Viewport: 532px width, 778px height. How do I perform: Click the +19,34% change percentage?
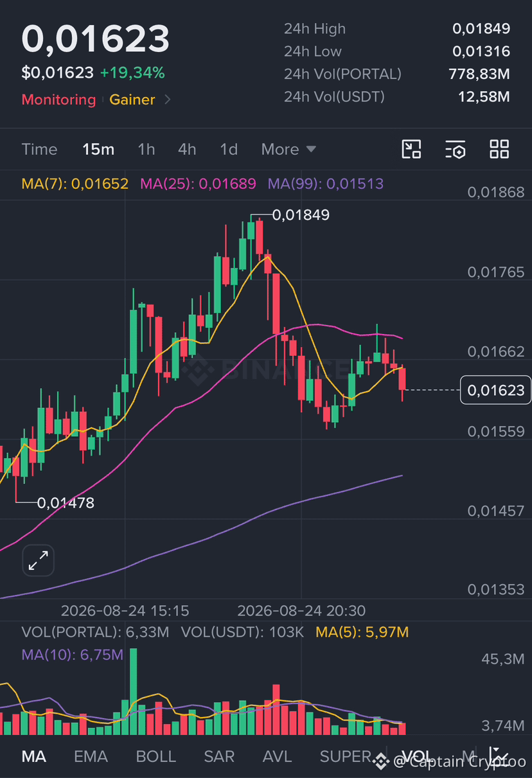132,73
